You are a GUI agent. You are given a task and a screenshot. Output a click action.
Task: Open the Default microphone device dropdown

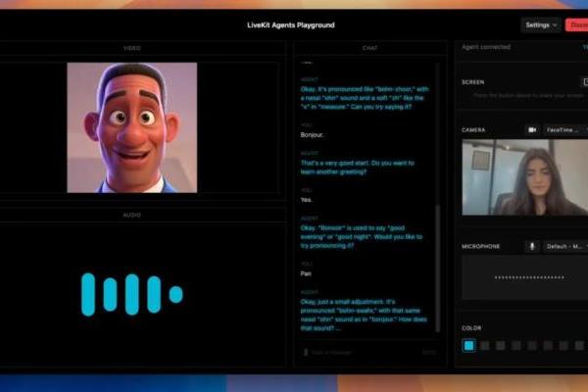point(565,246)
